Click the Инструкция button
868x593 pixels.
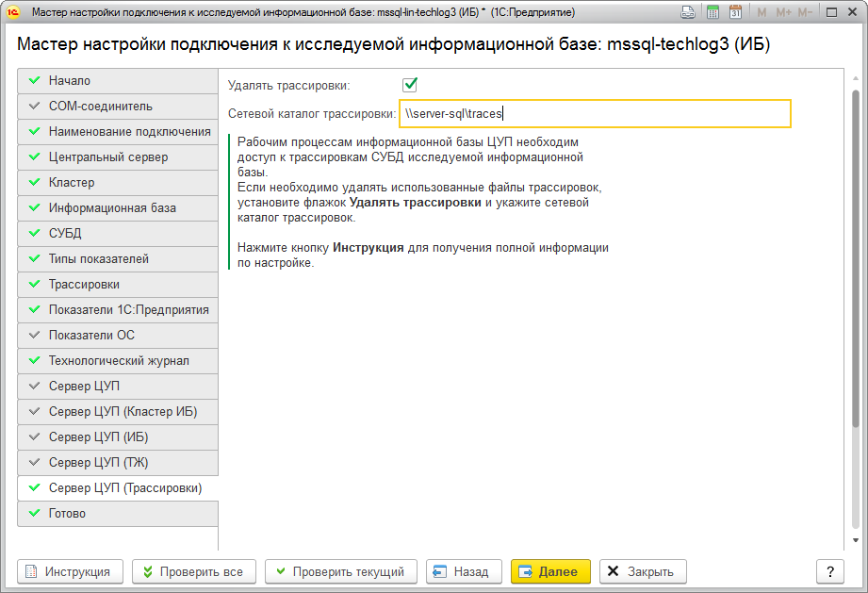(71, 571)
